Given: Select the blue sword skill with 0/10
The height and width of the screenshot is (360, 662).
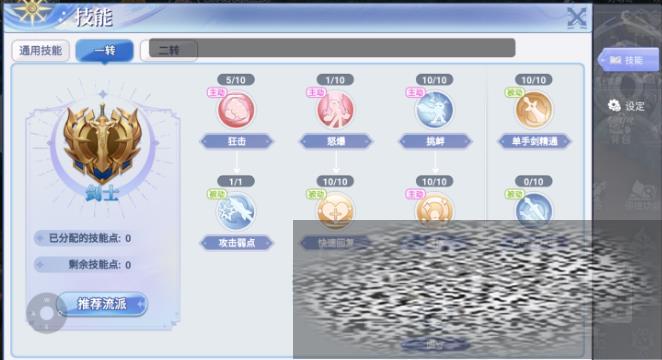Looking at the screenshot, I should (x=534, y=209).
